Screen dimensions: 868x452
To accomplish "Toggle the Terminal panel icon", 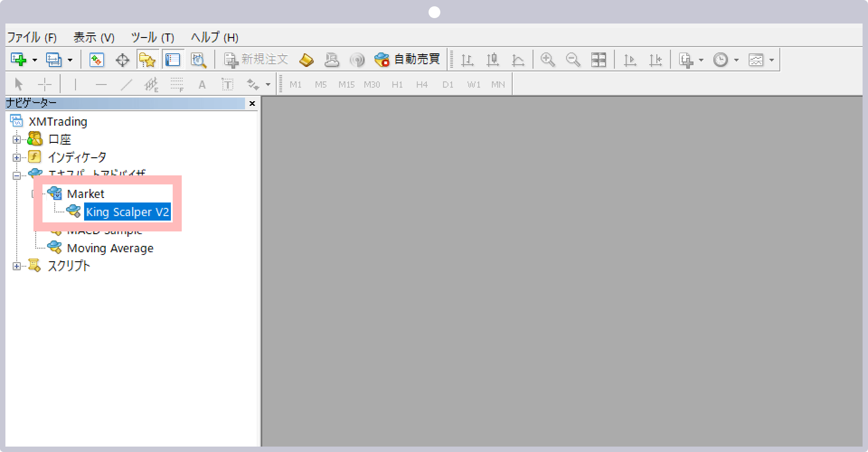I will (x=173, y=60).
